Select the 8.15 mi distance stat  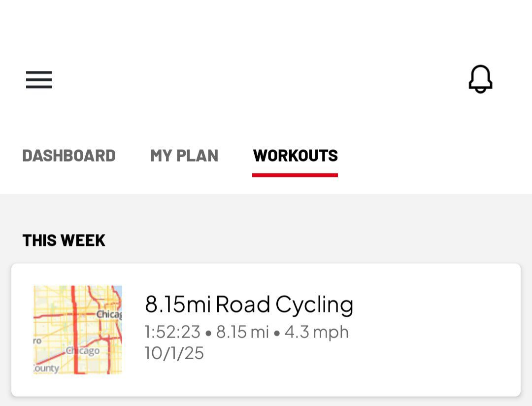click(242, 332)
